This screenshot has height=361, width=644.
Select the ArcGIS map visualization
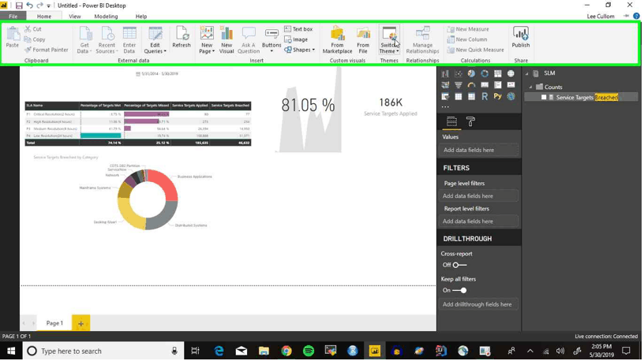(511, 96)
